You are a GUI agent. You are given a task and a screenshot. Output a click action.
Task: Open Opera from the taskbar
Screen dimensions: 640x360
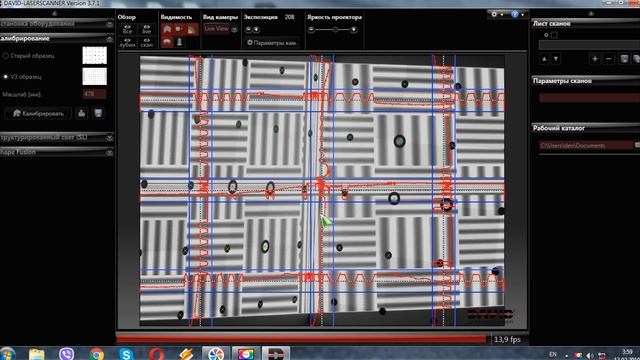click(156, 354)
